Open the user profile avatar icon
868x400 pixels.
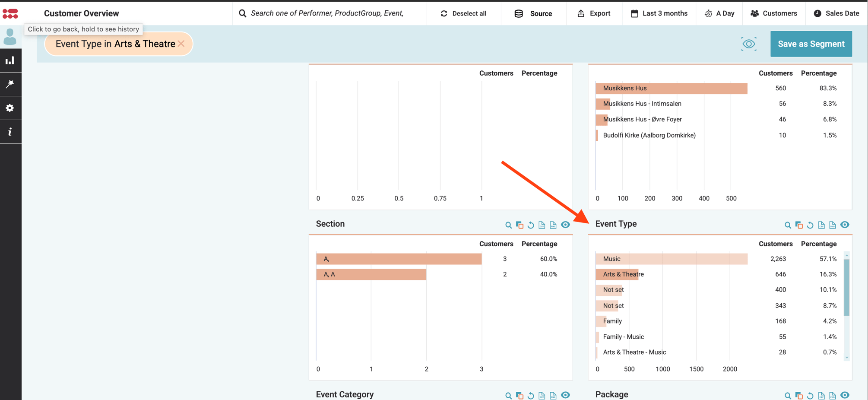click(x=10, y=37)
